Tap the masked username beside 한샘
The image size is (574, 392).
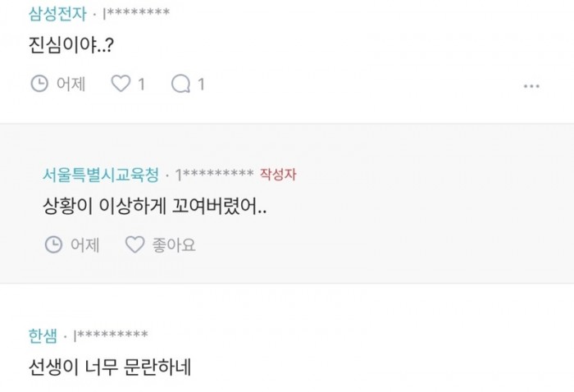[111, 335]
